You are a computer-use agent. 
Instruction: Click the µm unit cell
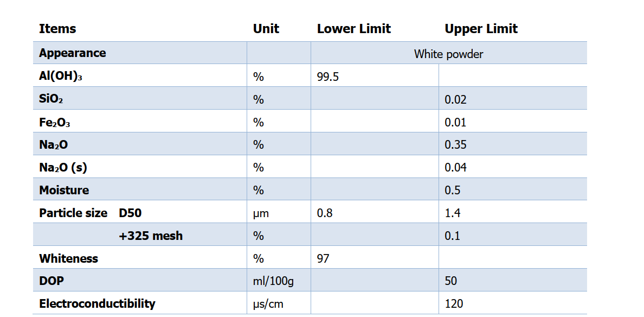[x=261, y=213]
